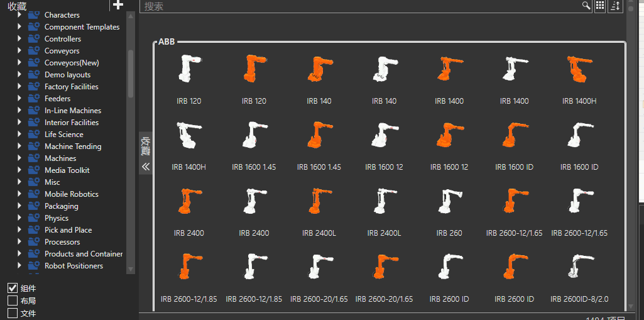Pick the white IRB 2600 ID thumbnail
The image size is (644, 320).
click(449, 267)
